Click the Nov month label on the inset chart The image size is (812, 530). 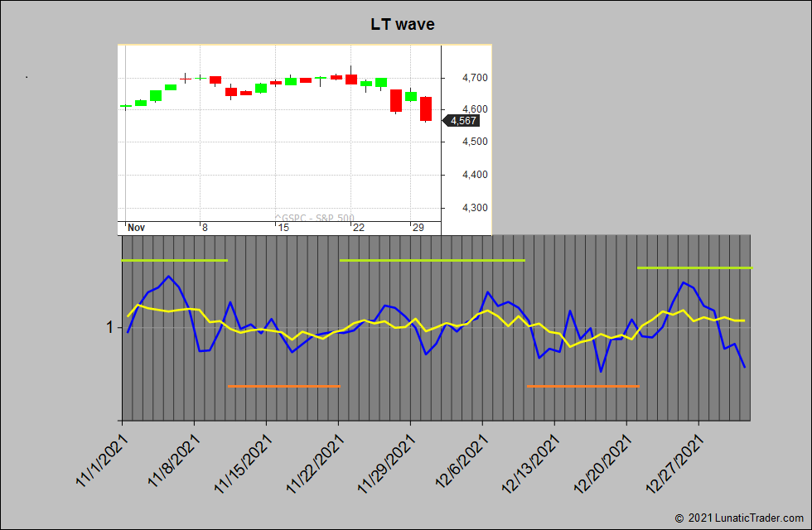[136, 228]
